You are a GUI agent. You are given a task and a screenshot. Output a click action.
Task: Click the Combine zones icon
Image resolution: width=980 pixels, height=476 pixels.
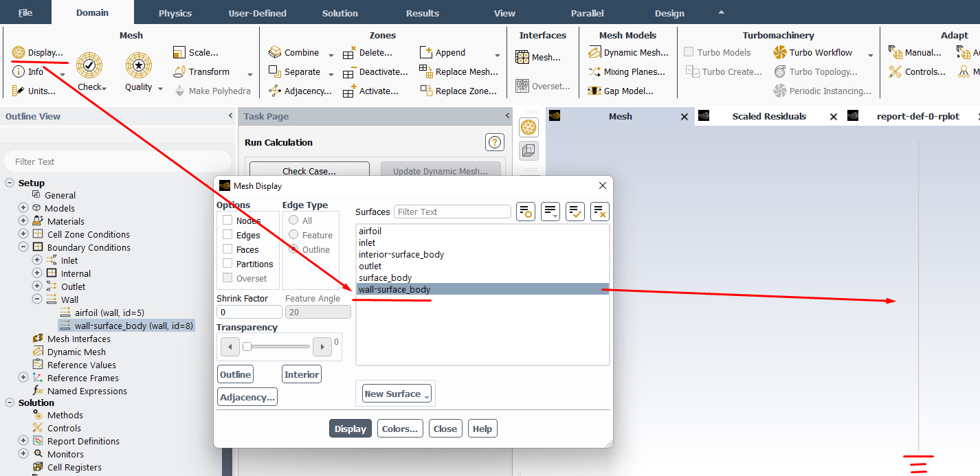point(275,52)
